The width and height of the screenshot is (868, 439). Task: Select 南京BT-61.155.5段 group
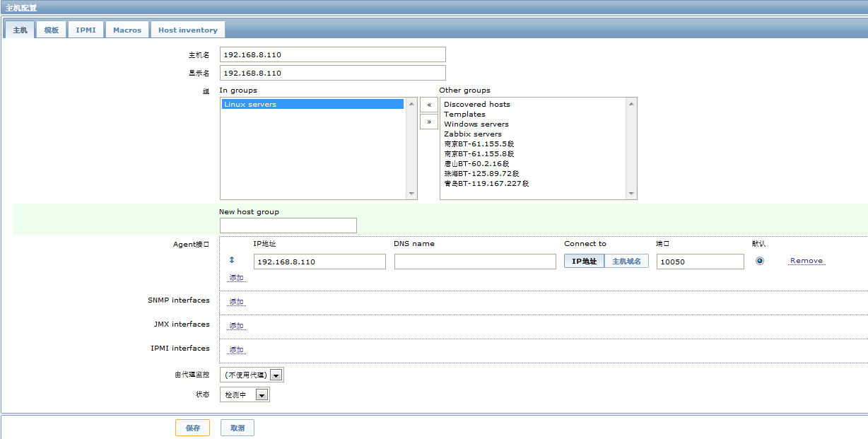(479, 144)
